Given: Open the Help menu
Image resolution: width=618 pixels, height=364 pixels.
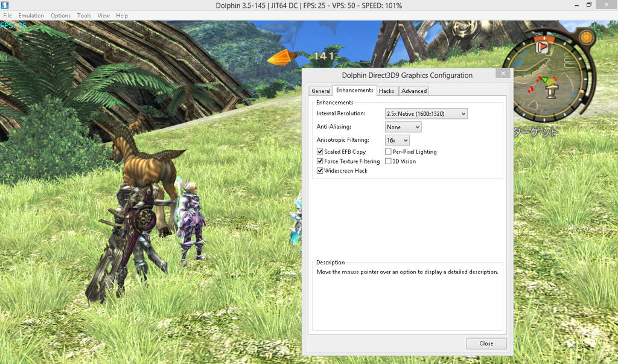Looking at the screenshot, I should [122, 15].
